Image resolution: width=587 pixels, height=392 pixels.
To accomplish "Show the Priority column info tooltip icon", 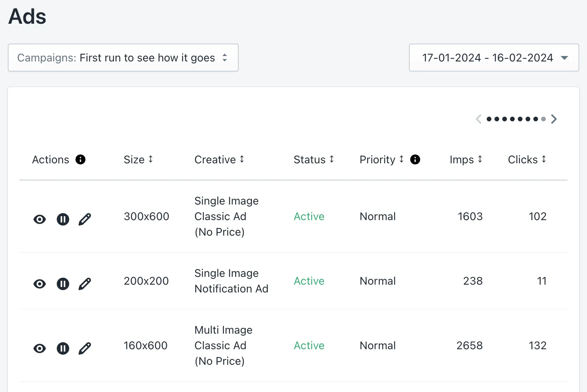I will point(415,159).
